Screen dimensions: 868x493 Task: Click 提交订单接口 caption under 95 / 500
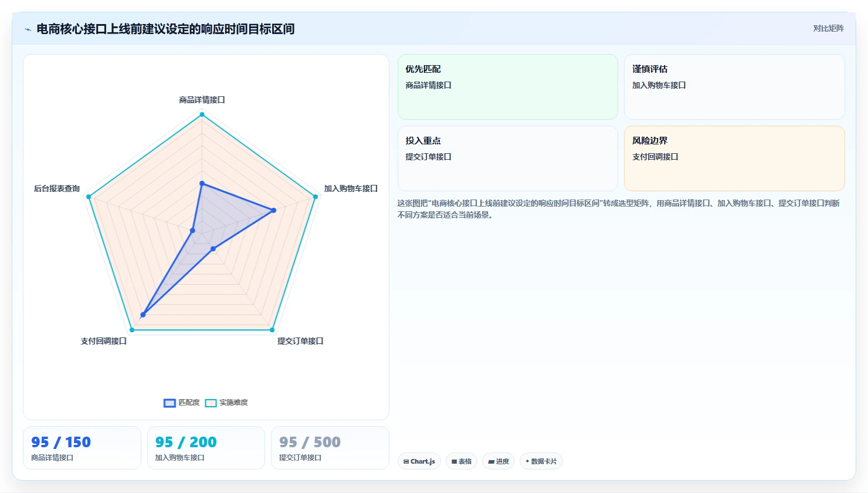[x=300, y=458]
